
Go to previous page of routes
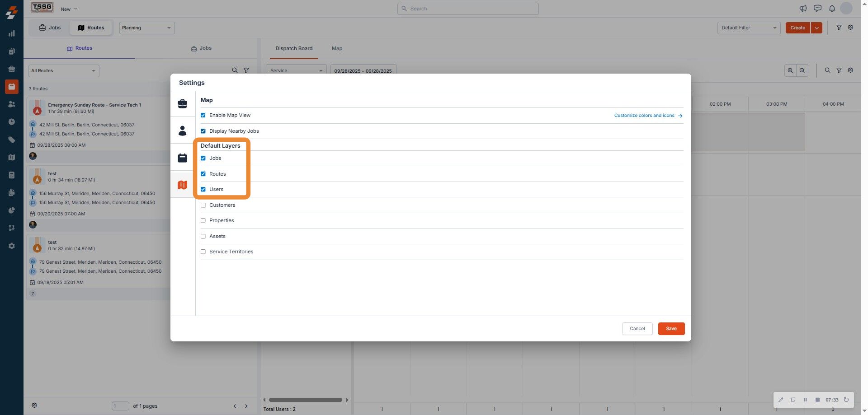(235, 406)
